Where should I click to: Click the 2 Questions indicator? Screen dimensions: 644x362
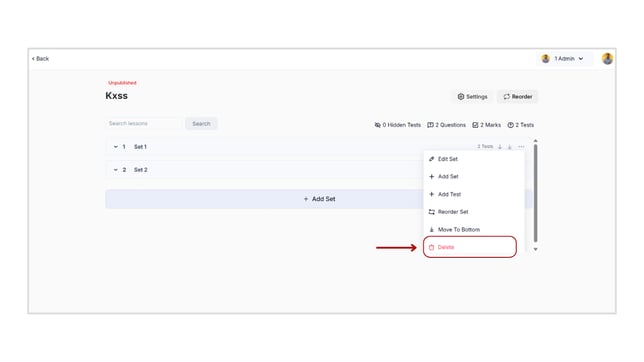click(x=446, y=125)
